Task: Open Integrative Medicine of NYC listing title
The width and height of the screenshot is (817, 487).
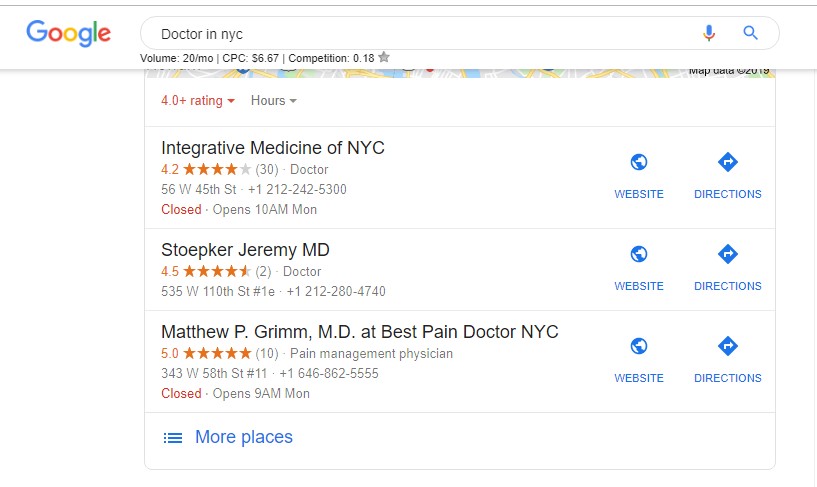Action: (x=272, y=148)
